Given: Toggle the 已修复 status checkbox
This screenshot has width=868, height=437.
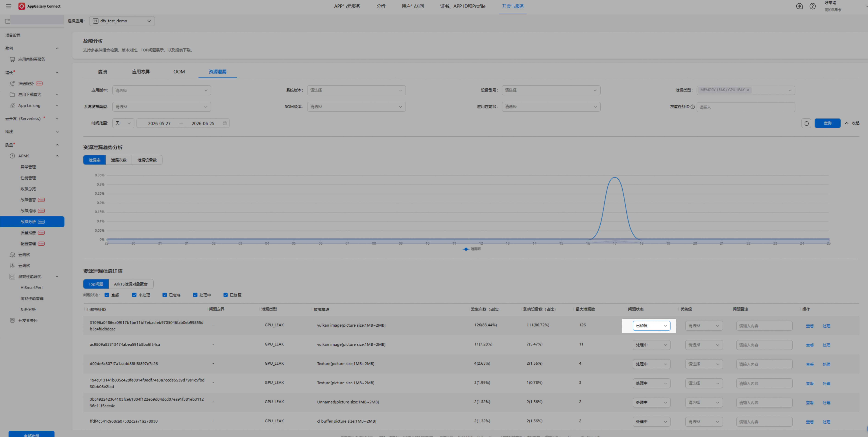Looking at the screenshot, I should point(225,295).
